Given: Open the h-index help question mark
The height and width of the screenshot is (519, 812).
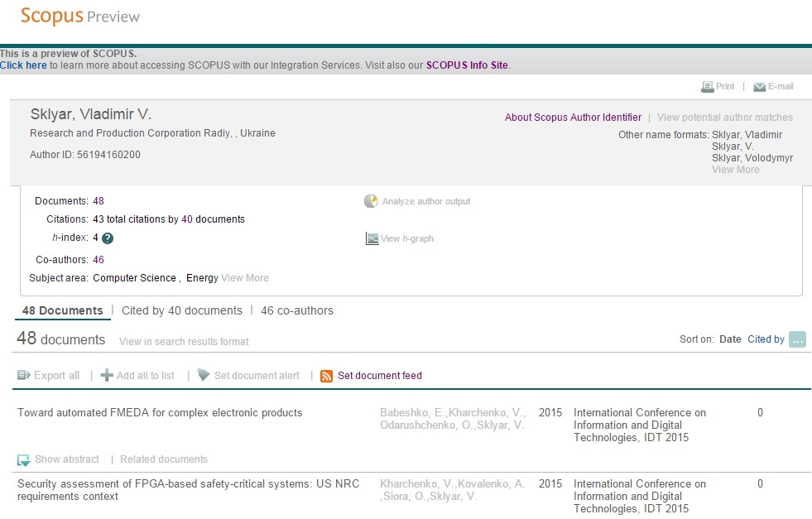Looking at the screenshot, I should click(108, 238).
